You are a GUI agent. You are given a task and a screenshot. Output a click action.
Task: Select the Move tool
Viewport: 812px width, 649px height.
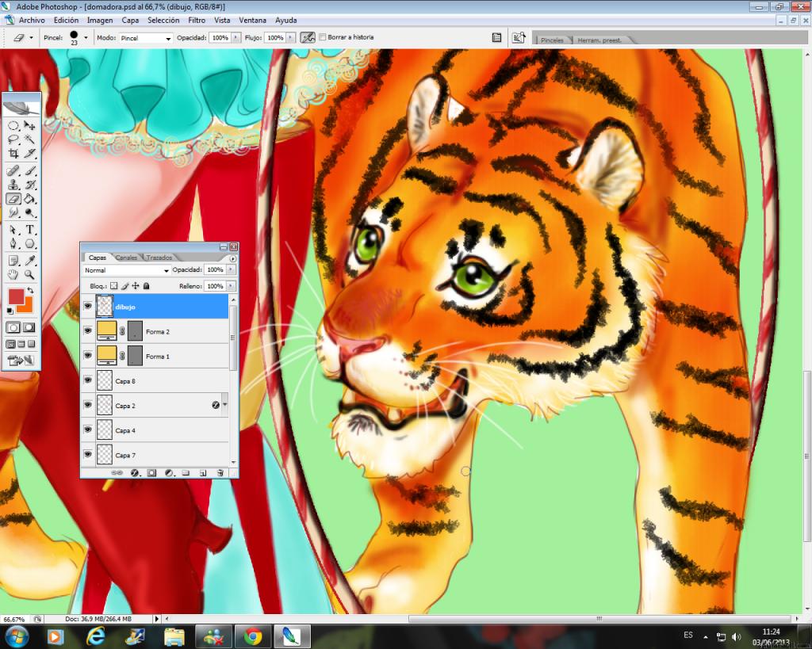29,125
